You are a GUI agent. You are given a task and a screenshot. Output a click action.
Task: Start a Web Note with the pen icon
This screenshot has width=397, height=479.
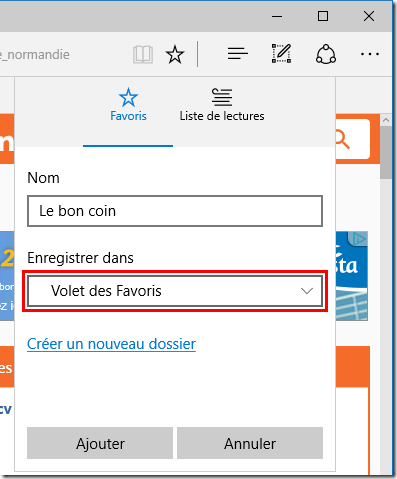click(x=281, y=53)
